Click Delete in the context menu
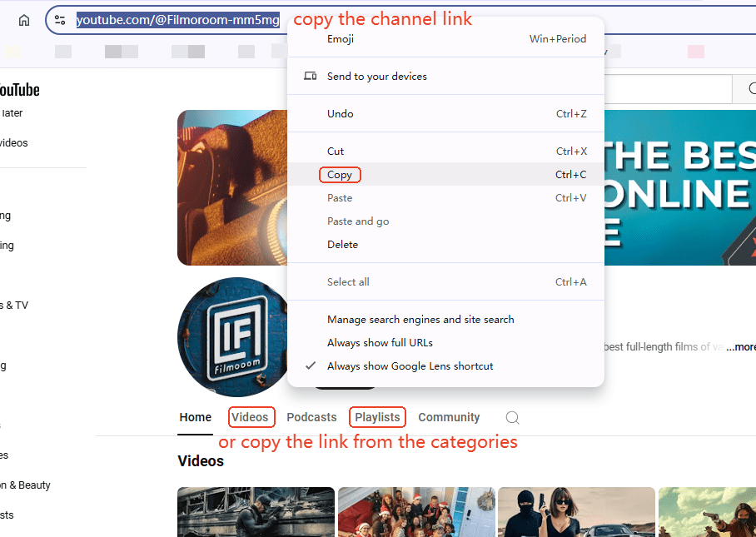 point(342,245)
